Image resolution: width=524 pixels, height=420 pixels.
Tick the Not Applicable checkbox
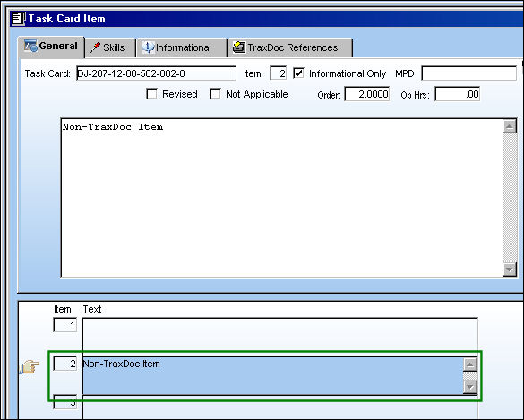click(215, 93)
